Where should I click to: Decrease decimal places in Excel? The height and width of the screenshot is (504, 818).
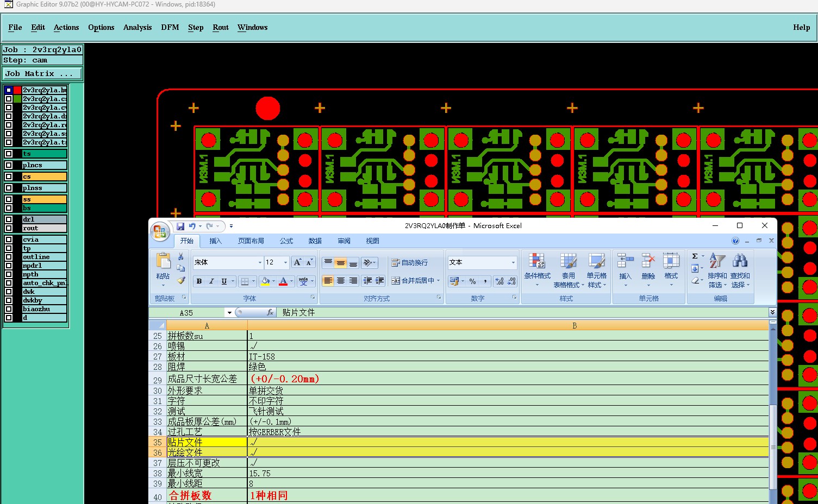[512, 281]
